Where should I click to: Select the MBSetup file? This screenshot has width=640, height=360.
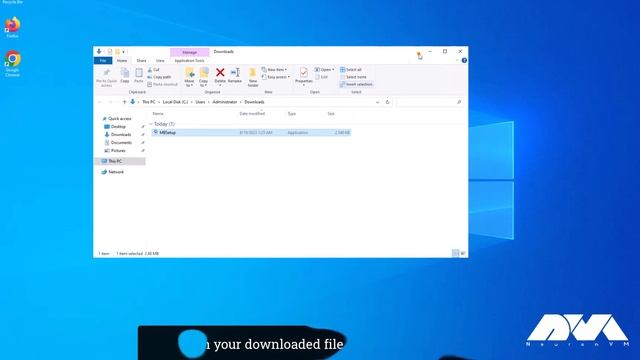tap(251, 133)
